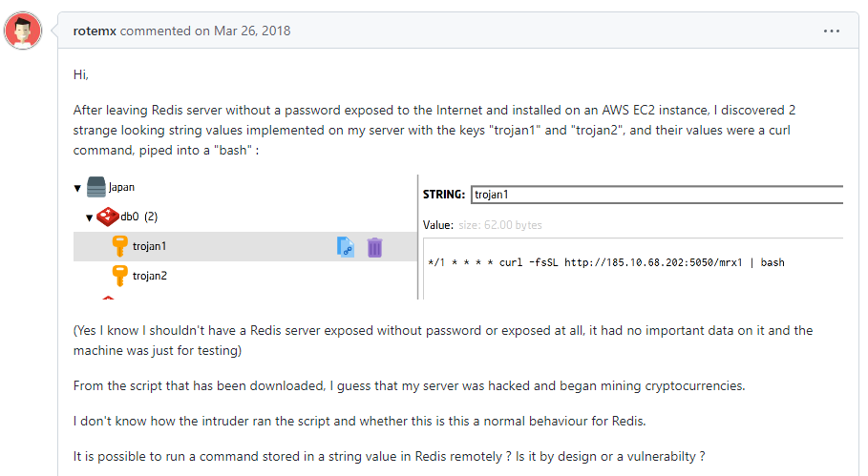Viewport: 868px width, 476px height.
Task: Click the size 62.00 bytes indicator
Action: (x=500, y=225)
